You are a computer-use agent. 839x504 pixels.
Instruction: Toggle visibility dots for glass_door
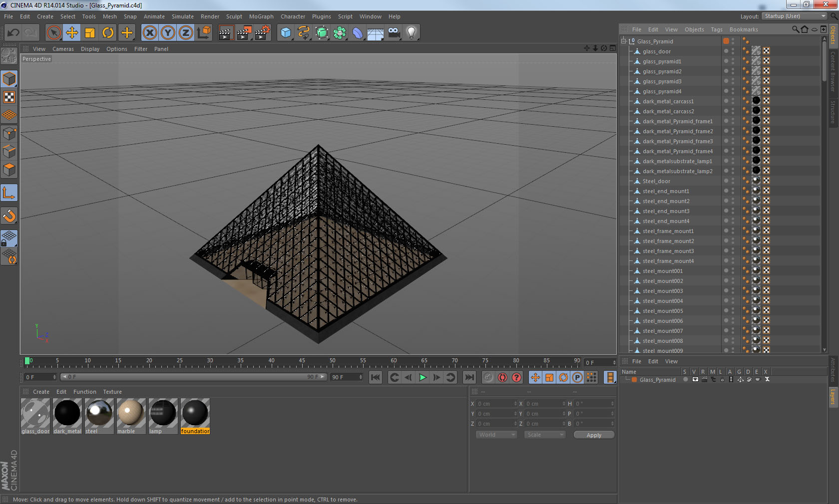733,51
